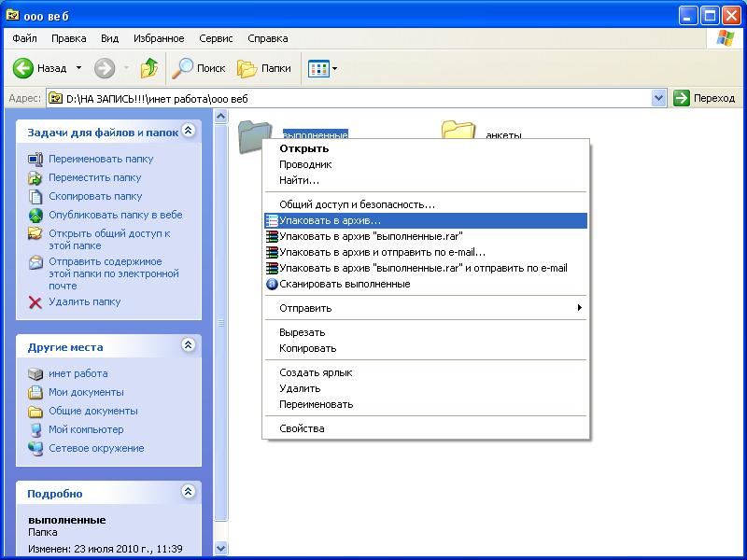Collapse the Подробно panel
The height and width of the screenshot is (560, 747).
[189, 492]
